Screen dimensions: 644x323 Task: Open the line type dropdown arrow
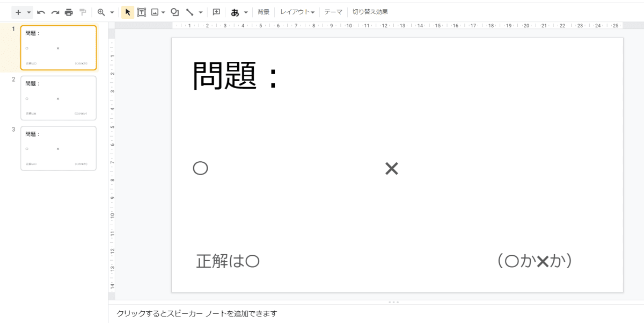click(201, 12)
